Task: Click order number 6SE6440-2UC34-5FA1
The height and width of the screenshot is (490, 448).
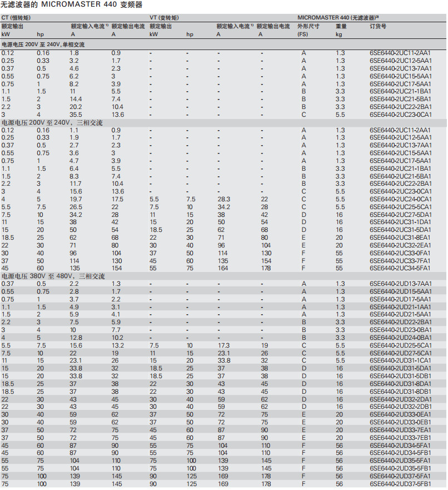Action: pos(400,268)
